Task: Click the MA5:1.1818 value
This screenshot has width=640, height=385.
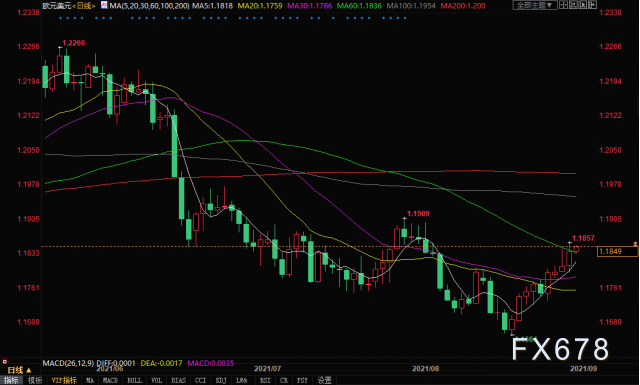Action: tap(212, 6)
